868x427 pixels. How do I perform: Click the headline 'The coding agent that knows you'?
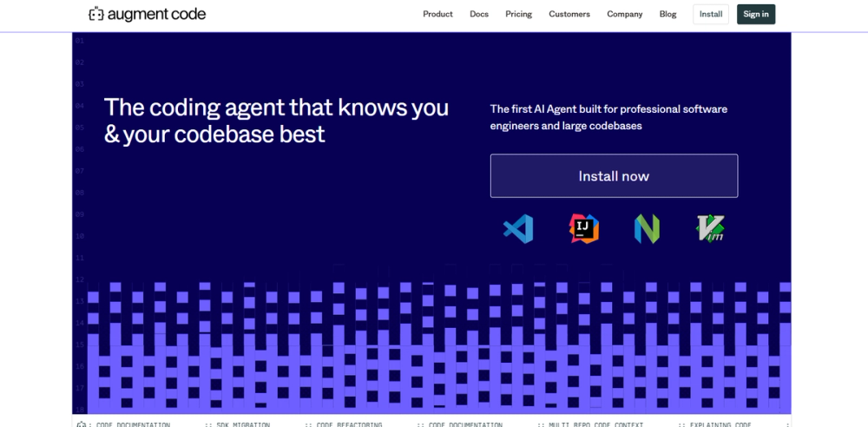click(x=276, y=108)
